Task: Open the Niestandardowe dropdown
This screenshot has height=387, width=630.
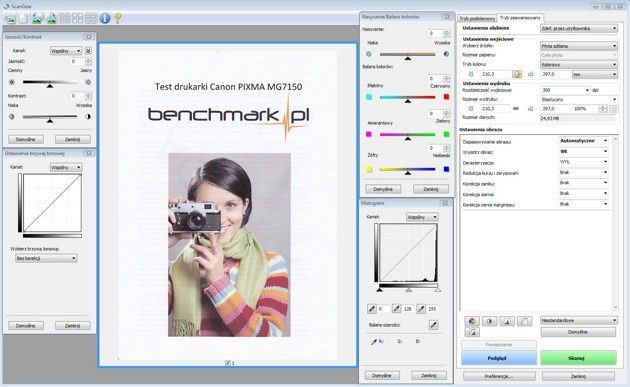Action: [x=578, y=320]
